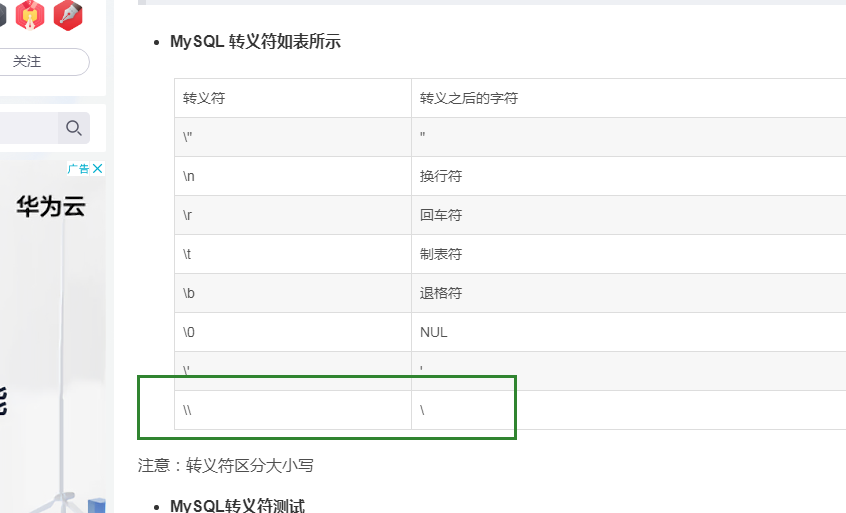Image resolution: width=846 pixels, height=513 pixels.
Task: Click the red pen-nib badge icon
Action: click(x=68, y=14)
